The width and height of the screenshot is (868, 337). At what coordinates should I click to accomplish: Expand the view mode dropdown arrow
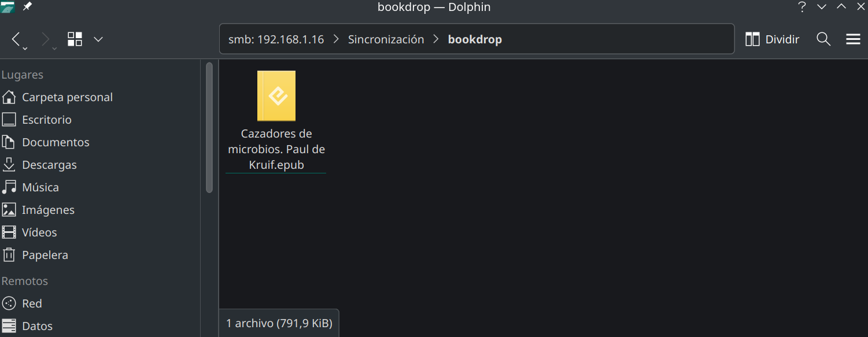pos(98,39)
